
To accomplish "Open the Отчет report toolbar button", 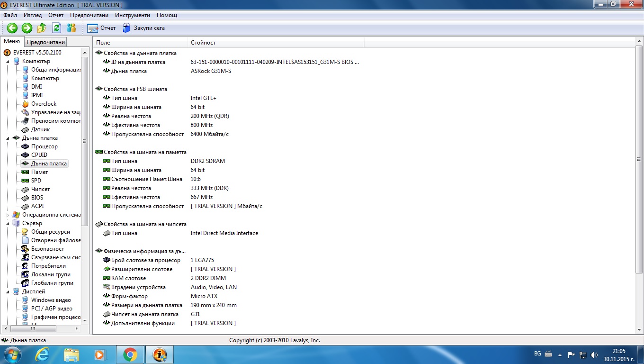I will [101, 28].
